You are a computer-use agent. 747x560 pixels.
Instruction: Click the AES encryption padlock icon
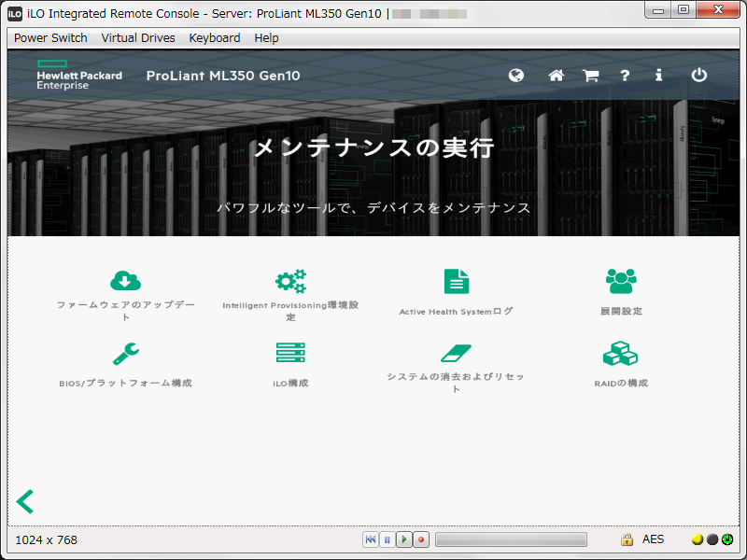coord(627,539)
